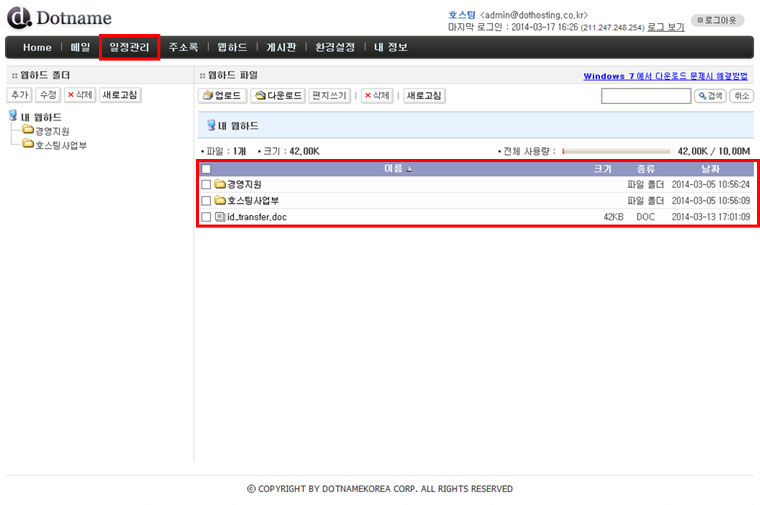760x505 pixels.
Task: Toggle the select-all checkbox in header
Action: [x=206, y=169]
